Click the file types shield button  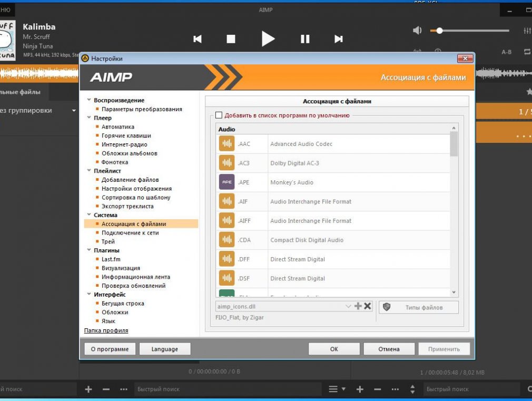419,307
